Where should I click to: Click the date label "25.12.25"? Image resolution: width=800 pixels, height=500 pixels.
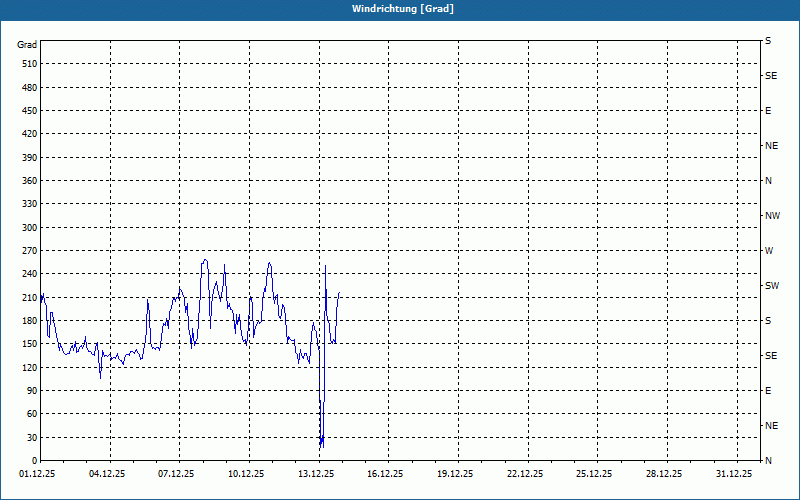pyautogui.click(x=594, y=474)
